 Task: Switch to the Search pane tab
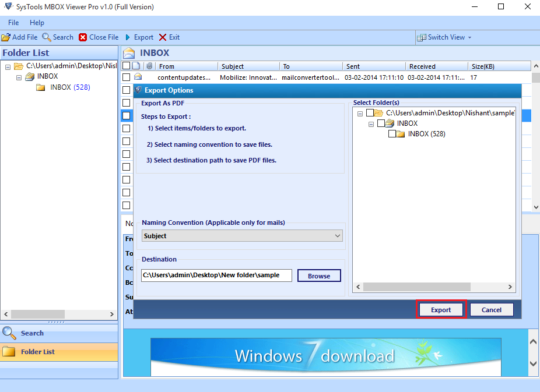(59, 333)
